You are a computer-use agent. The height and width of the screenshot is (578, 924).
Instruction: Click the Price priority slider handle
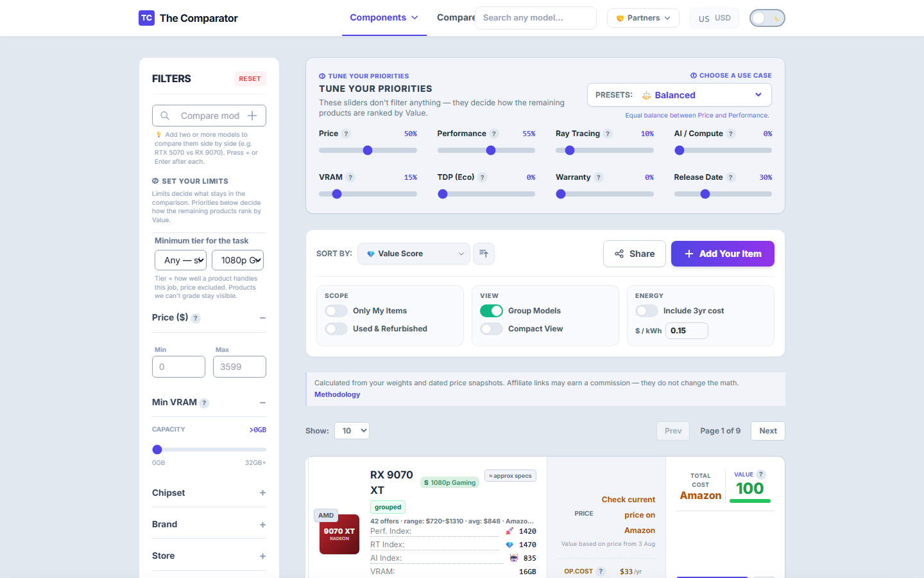tap(368, 150)
